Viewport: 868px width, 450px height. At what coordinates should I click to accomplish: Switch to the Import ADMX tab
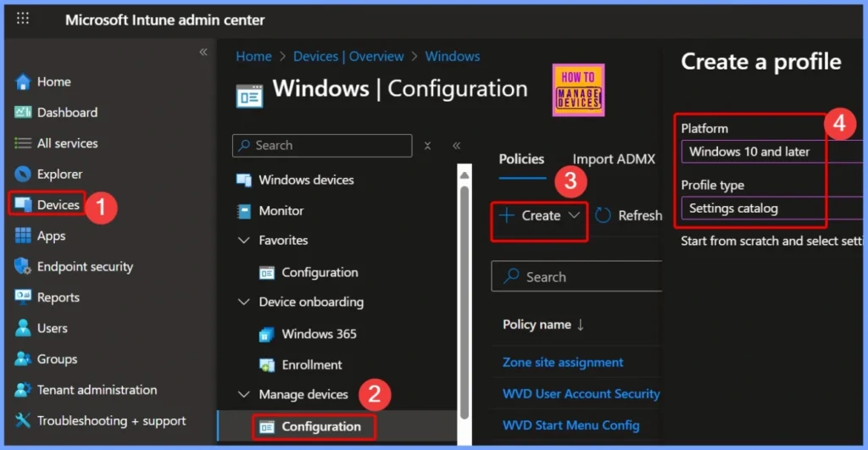(x=614, y=158)
